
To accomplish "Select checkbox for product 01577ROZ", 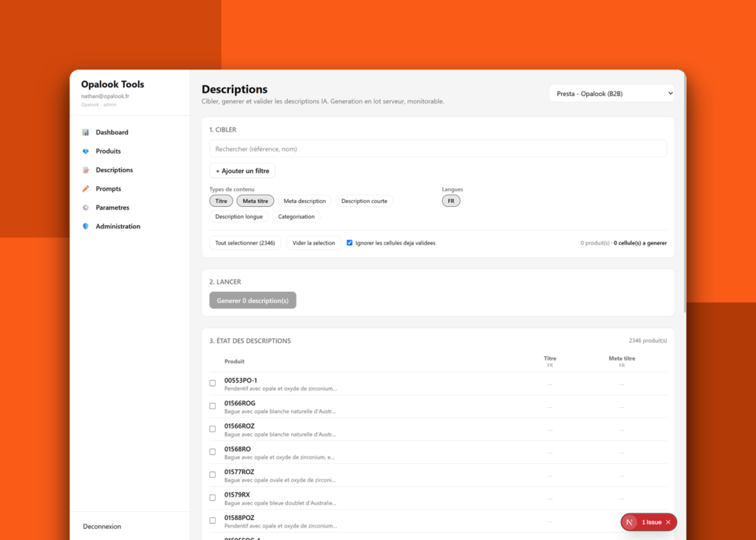I will (x=213, y=475).
